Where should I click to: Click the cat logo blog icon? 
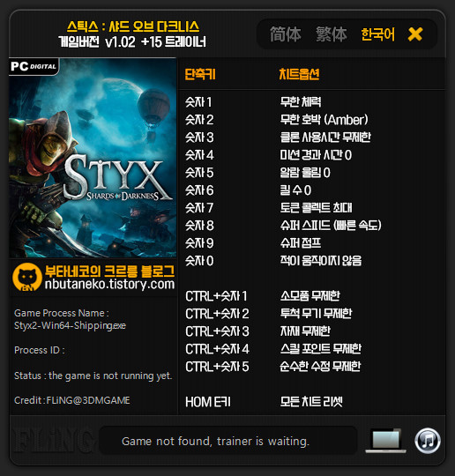[x=27, y=277]
